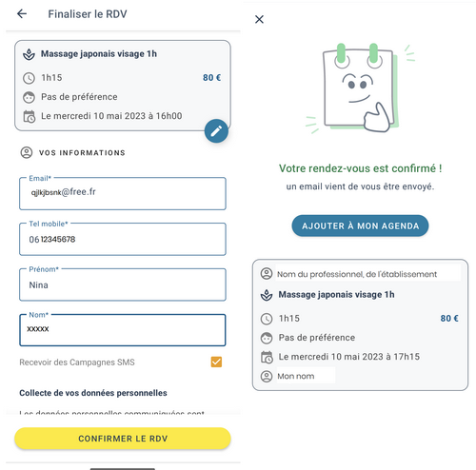This screenshot has width=476, height=470.
Task: Click the CONFIRMER LE RDV button
Action: (123, 439)
